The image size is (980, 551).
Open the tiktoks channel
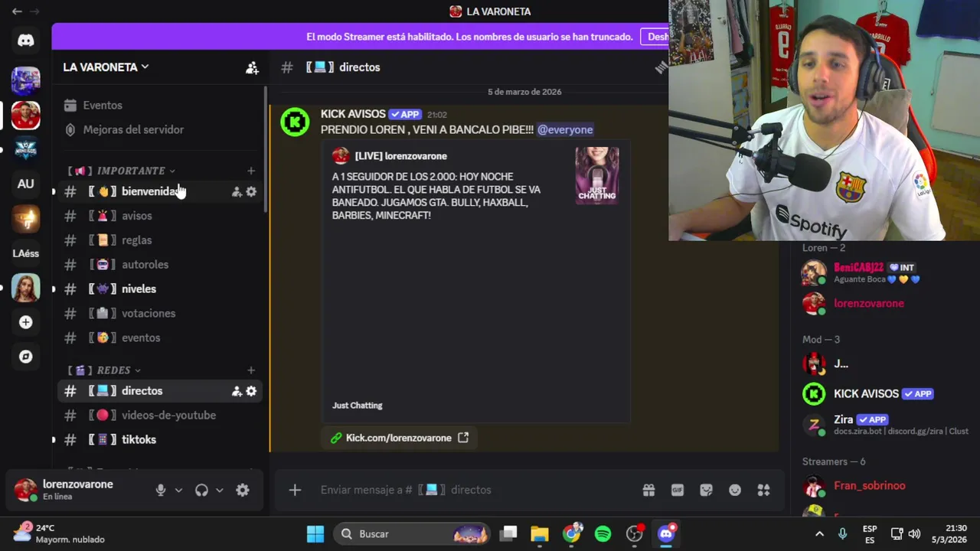(x=159, y=439)
